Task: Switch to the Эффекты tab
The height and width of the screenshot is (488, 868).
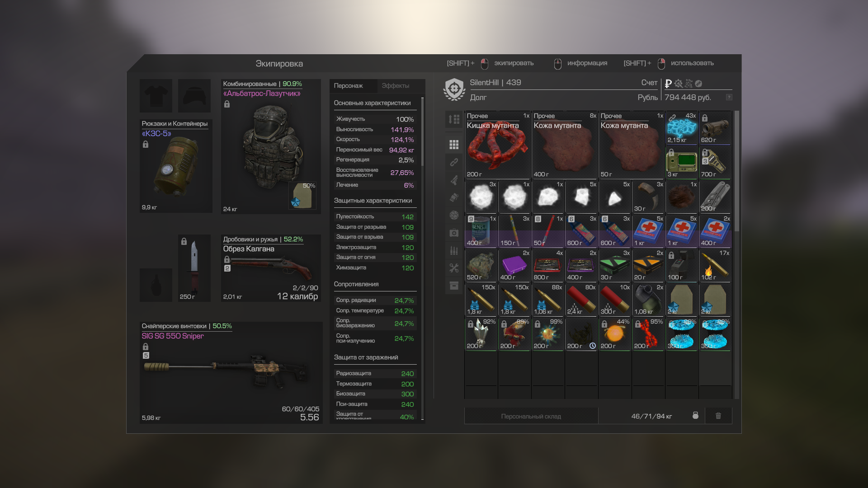Action: point(395,86)
